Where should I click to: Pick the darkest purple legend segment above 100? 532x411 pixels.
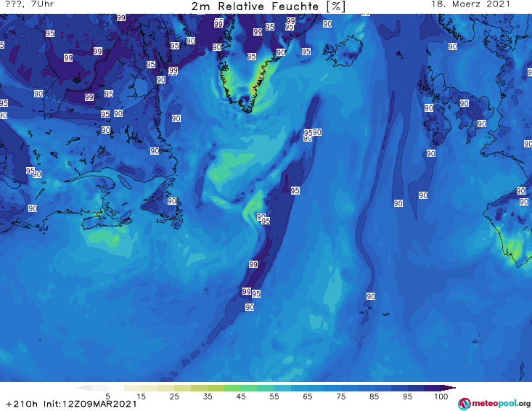point(449,388)
